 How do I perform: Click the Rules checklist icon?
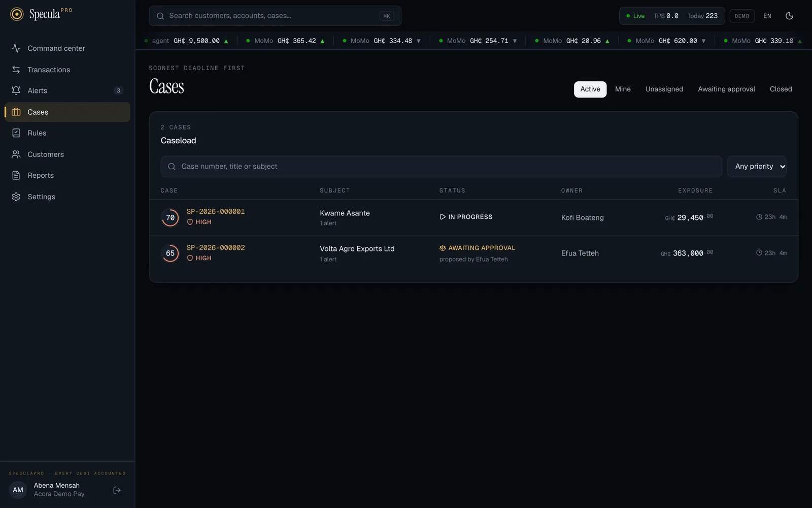click(x=16, y=133)
